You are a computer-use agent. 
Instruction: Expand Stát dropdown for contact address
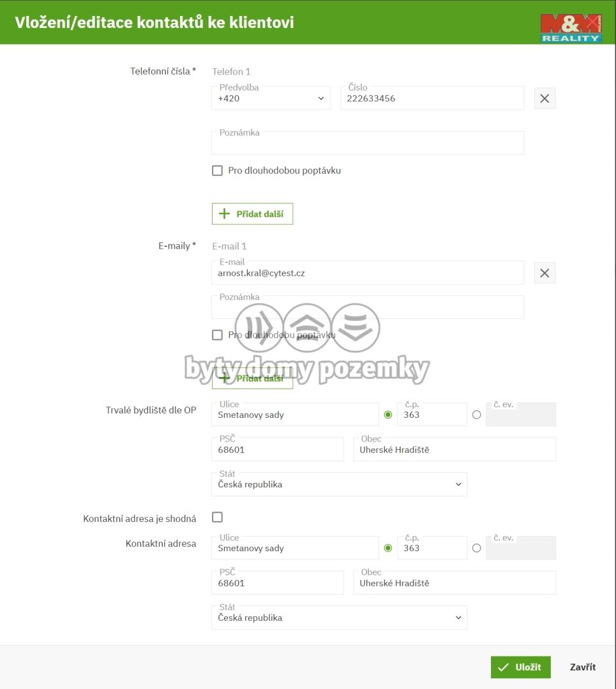click(x=339, y=618)
